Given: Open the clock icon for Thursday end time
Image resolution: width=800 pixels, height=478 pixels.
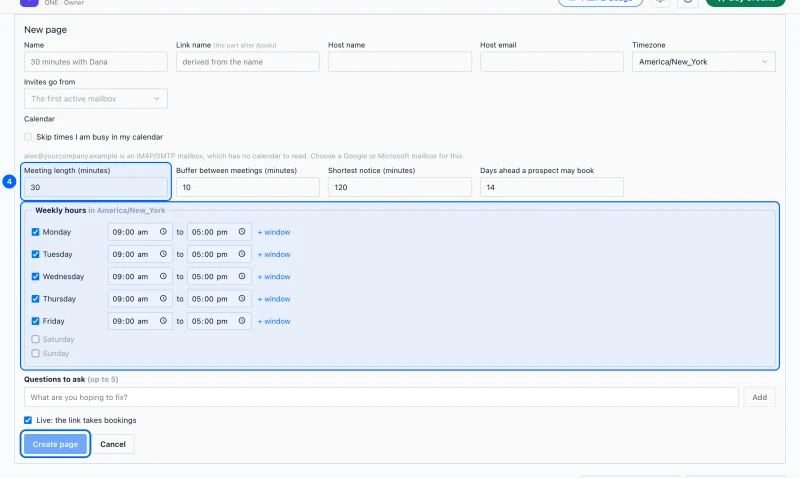Looking at the screenshot, I should tap(242, 298).
